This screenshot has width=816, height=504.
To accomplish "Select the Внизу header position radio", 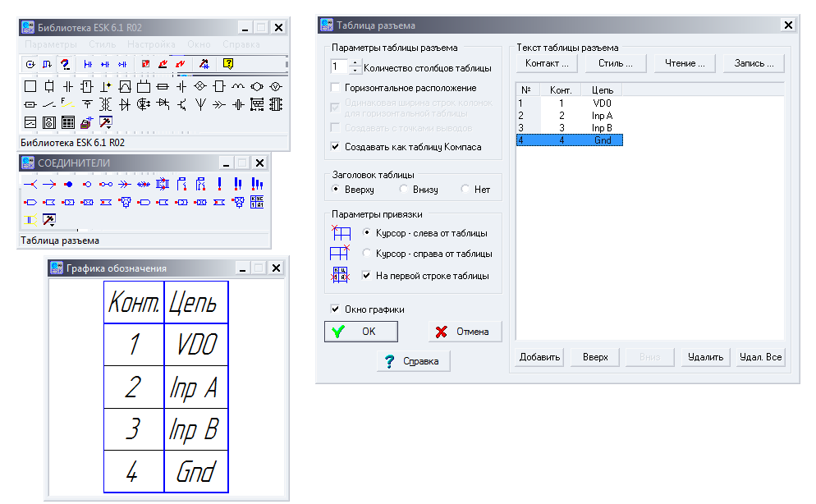I will pos(404,190).
